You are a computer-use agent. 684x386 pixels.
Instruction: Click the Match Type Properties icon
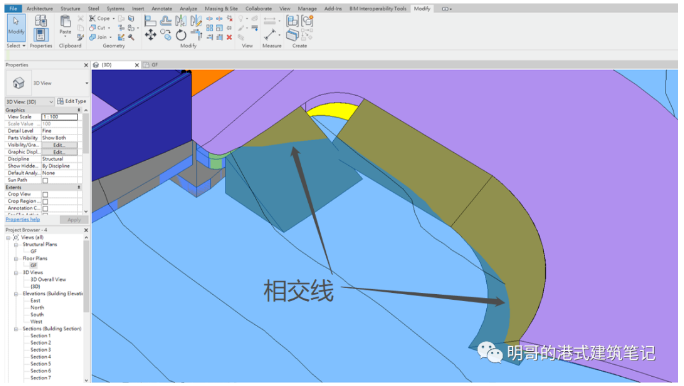coord(80,38)
